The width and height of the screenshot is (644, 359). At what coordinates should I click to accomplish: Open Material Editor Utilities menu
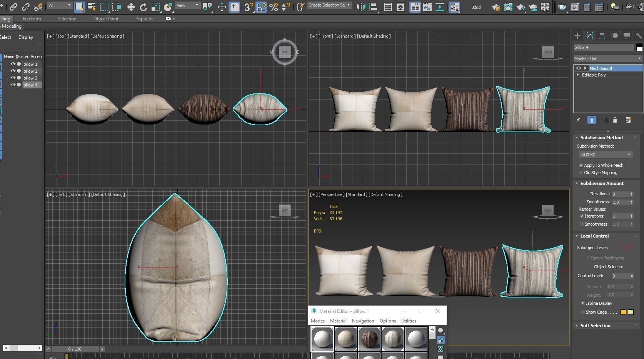point(409,321)
